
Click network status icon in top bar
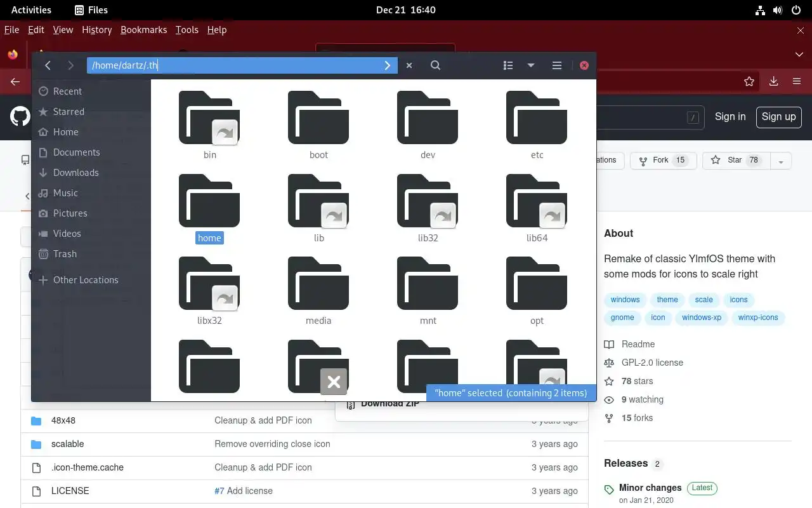[760, 10]
